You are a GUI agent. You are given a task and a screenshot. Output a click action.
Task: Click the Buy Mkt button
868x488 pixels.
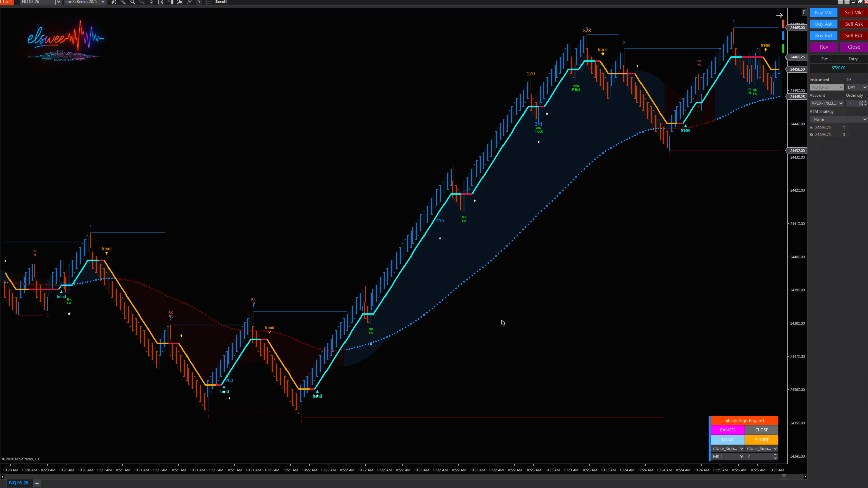tap(824, 13)
